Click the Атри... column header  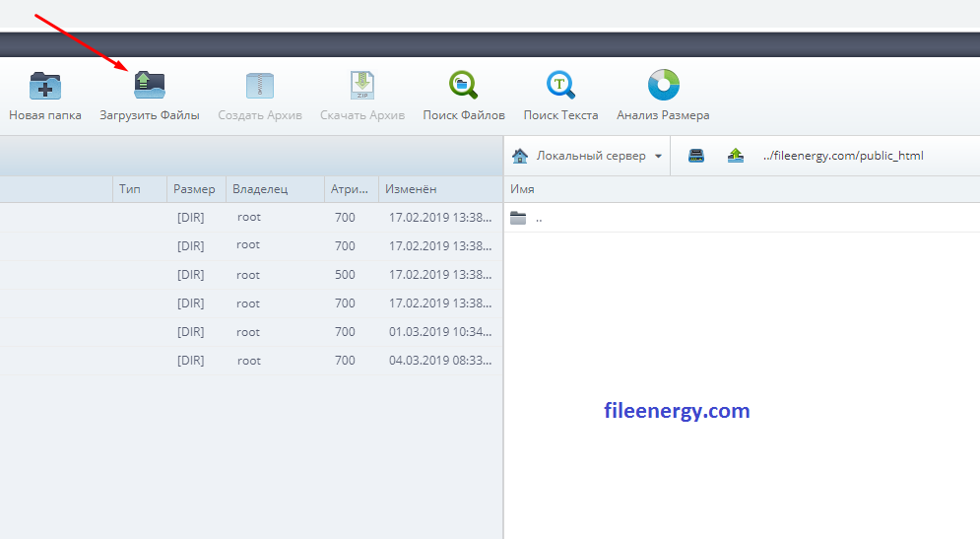coord(352,189)
